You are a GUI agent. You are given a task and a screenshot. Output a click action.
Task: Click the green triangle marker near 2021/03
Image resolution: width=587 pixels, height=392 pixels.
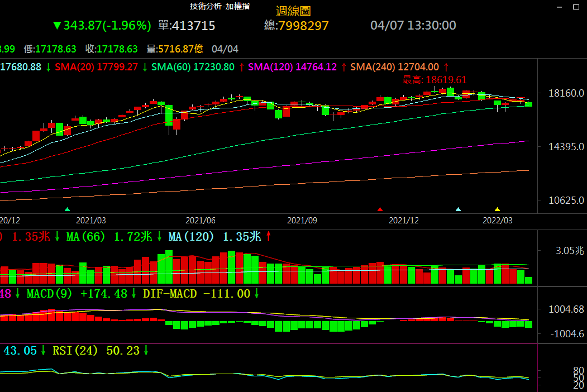(x=68, y=209)
